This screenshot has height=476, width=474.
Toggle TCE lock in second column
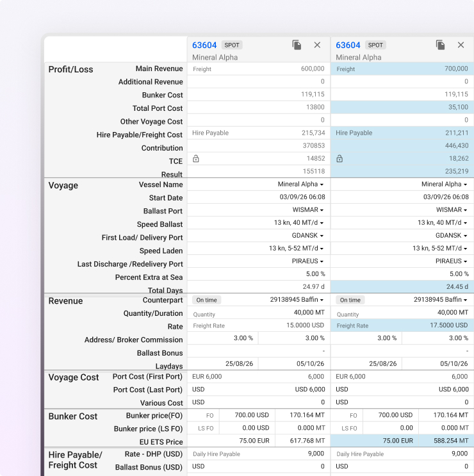[x=339, y=158]
